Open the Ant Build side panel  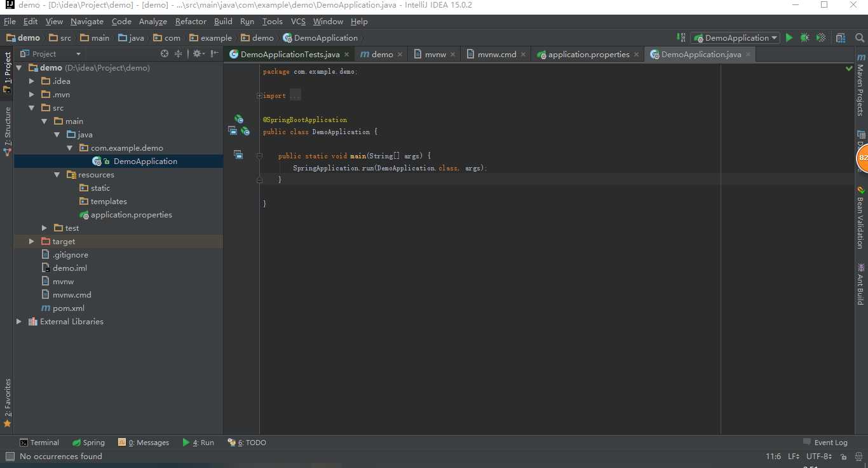coord(861,284)
